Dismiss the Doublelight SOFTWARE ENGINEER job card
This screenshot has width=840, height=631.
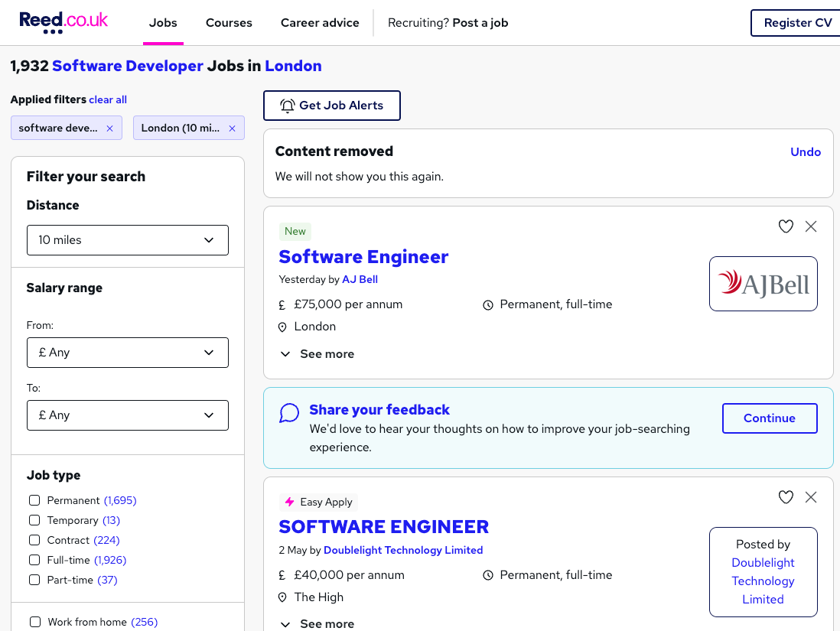pyautogui.click(x=811, y=497)
